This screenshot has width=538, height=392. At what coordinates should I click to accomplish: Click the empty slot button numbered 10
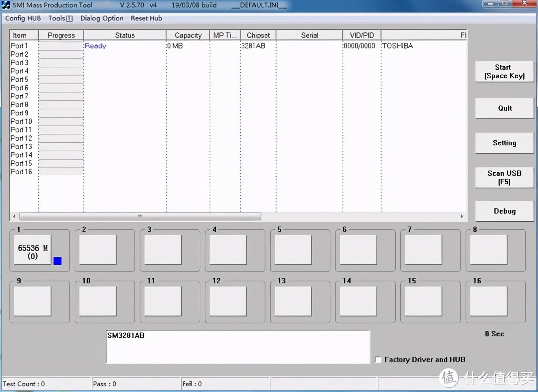tap(98, 301)
